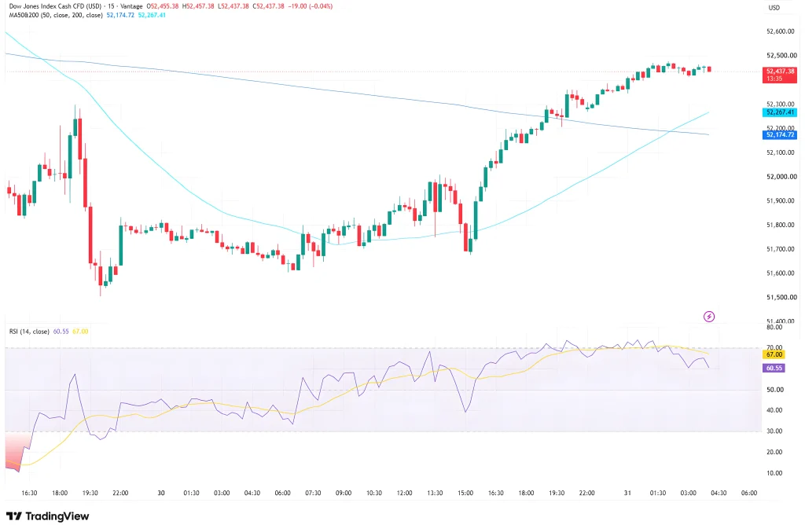The image size is (805, 532).
Task: Click the 51,900.00 price axis label
Action: [x=781, y=200]
